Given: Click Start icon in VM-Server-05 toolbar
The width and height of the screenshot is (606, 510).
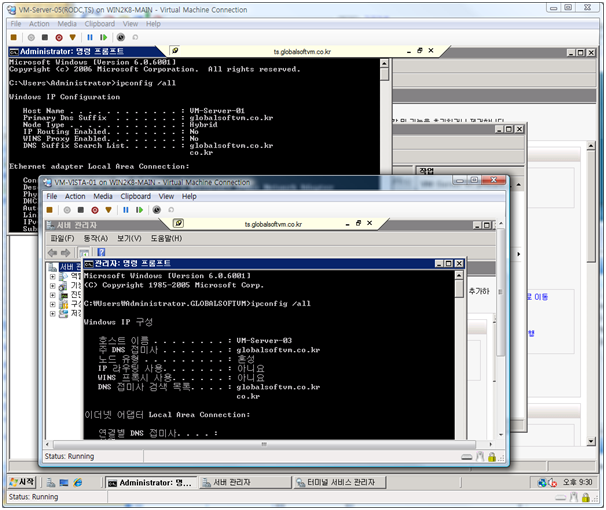Looking at the screenshot, I should pos(31,37).
